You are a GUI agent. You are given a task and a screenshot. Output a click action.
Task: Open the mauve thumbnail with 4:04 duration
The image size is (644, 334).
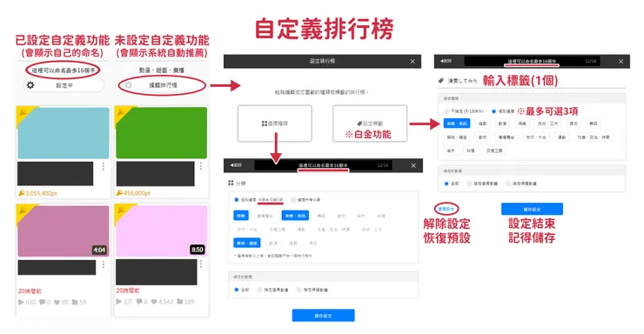tap(64, 231)
